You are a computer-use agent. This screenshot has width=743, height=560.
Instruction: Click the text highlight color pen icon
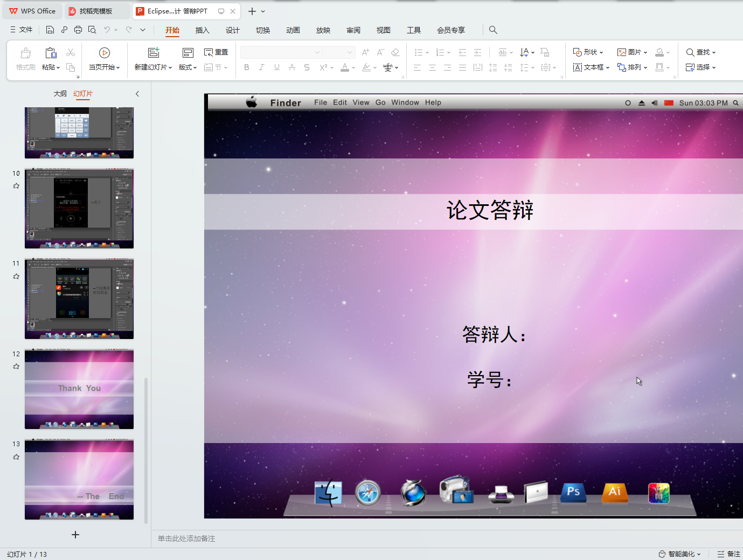(x=366, y=67)
